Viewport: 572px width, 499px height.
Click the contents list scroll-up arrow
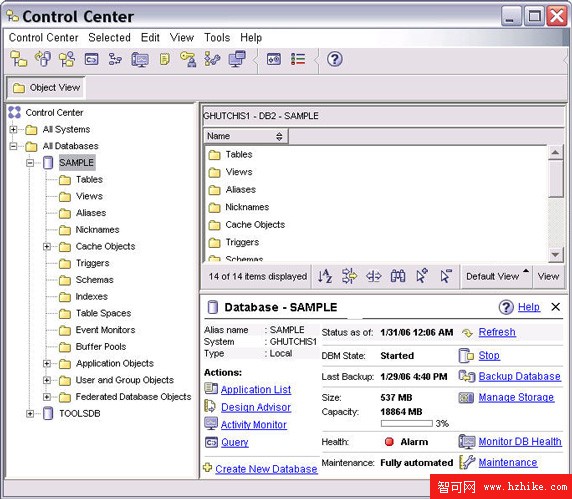(x=555, y=152)
